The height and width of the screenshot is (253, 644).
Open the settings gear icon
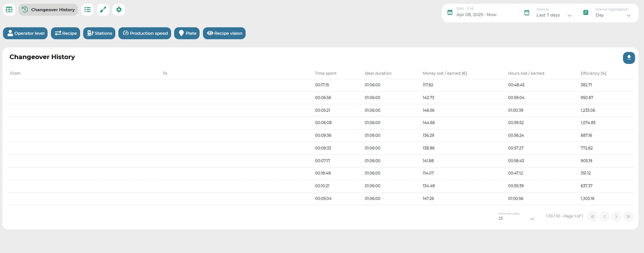(x=119, y=10)
